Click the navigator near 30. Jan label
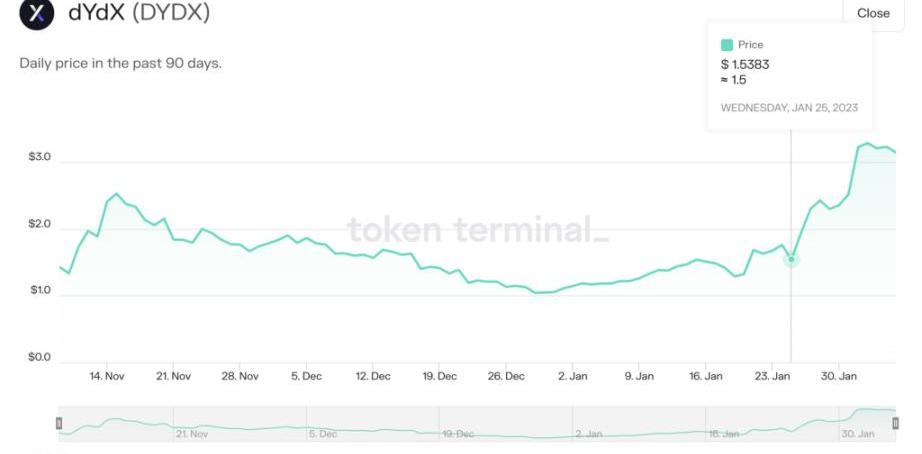This screenshot has width=922, height=454. (x=858, y=434)
